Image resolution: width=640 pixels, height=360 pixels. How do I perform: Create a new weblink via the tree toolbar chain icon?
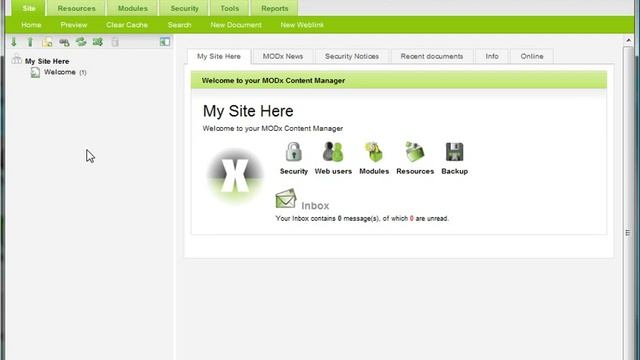64,42
